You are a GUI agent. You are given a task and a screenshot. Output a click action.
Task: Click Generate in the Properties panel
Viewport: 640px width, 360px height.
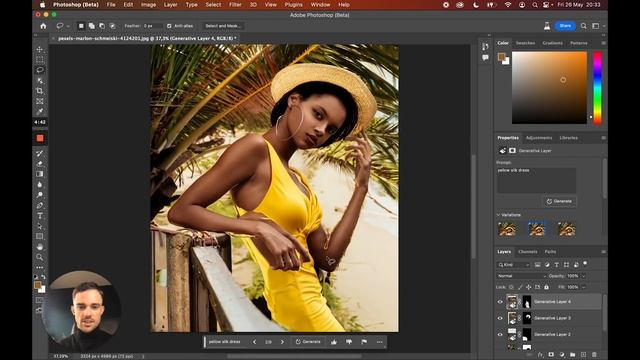pyautogui.click(x=559, y=201)
